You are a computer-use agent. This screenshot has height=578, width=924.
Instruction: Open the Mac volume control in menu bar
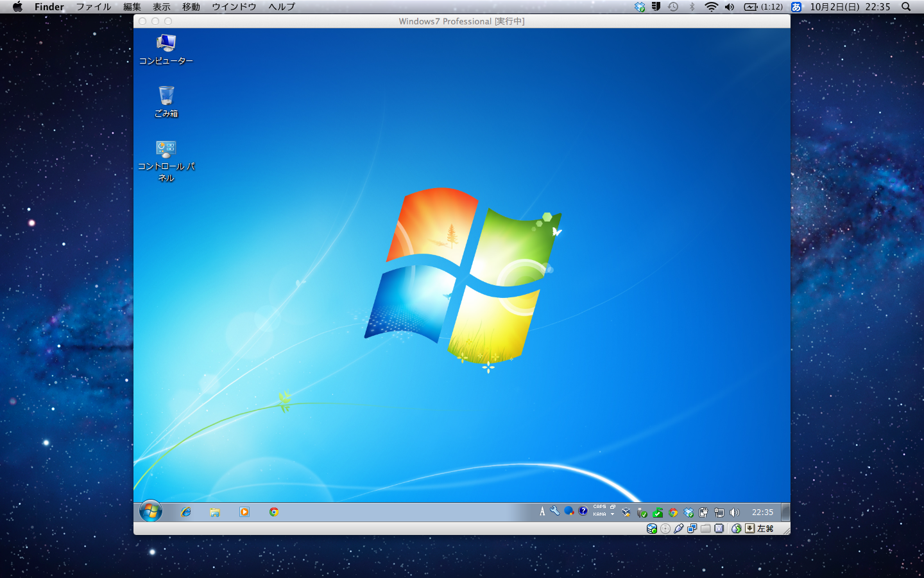[730, 7]
